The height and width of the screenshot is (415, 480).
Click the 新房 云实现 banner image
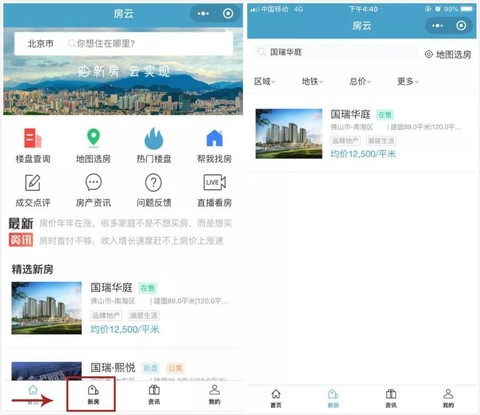[123, 71]
